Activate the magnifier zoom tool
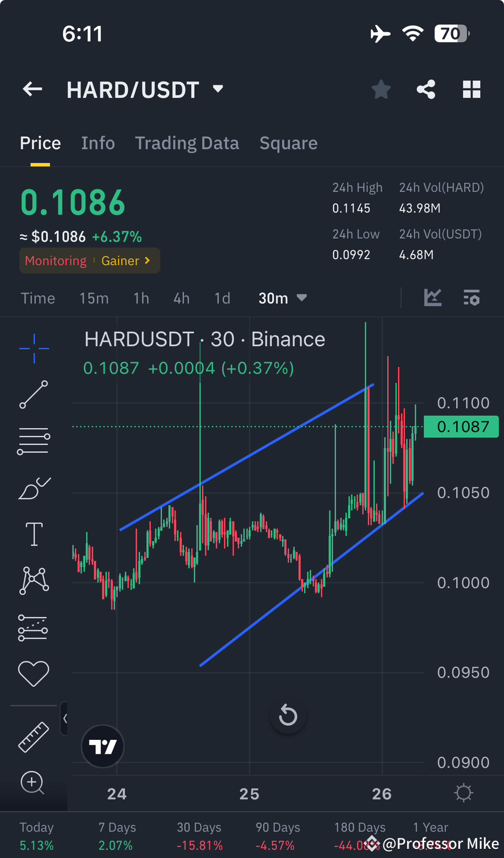504x858 pixels. tap(33, 784)
